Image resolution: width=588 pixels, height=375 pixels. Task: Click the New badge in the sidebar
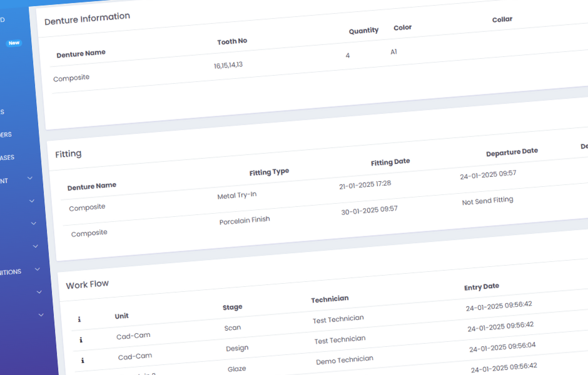pyautogui.click(x=13, y=43)
